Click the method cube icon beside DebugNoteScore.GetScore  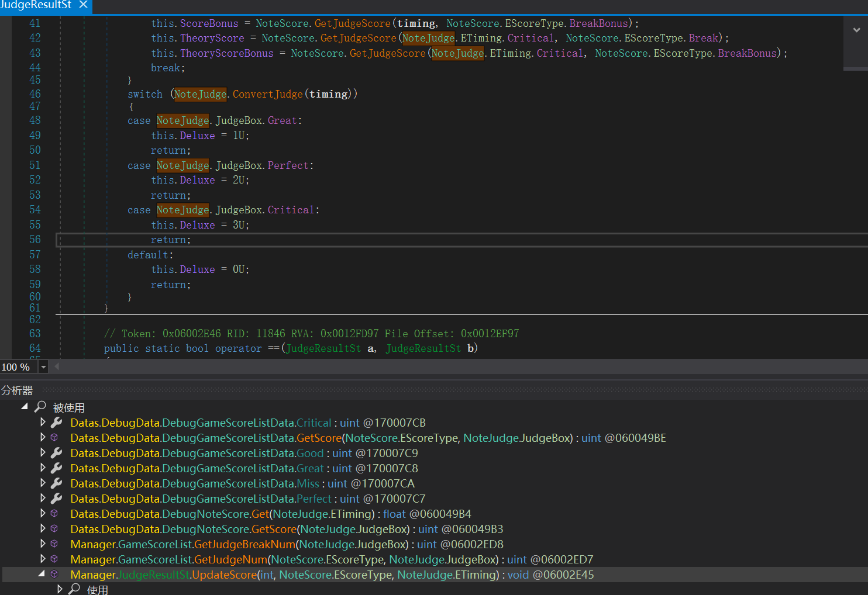point(54,528)
